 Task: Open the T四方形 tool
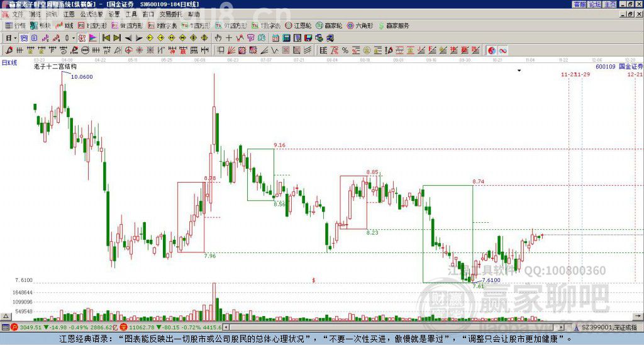pos(196,25)
